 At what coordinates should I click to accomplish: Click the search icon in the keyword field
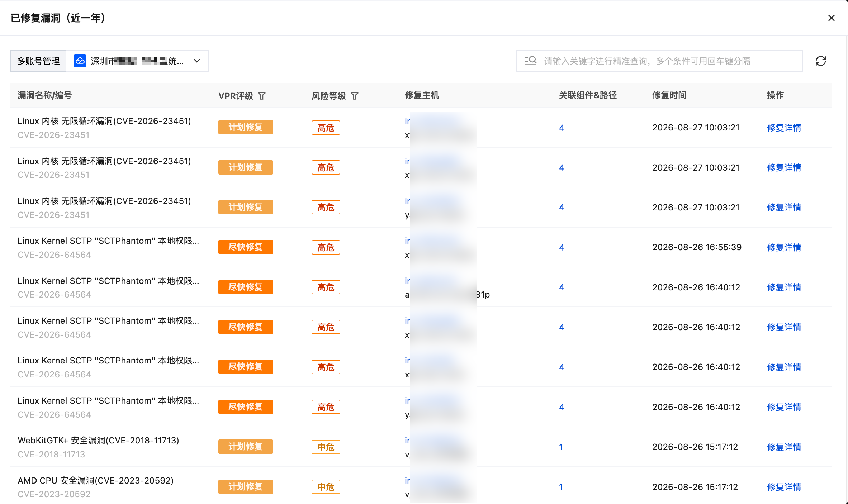[x=531, y=61]
